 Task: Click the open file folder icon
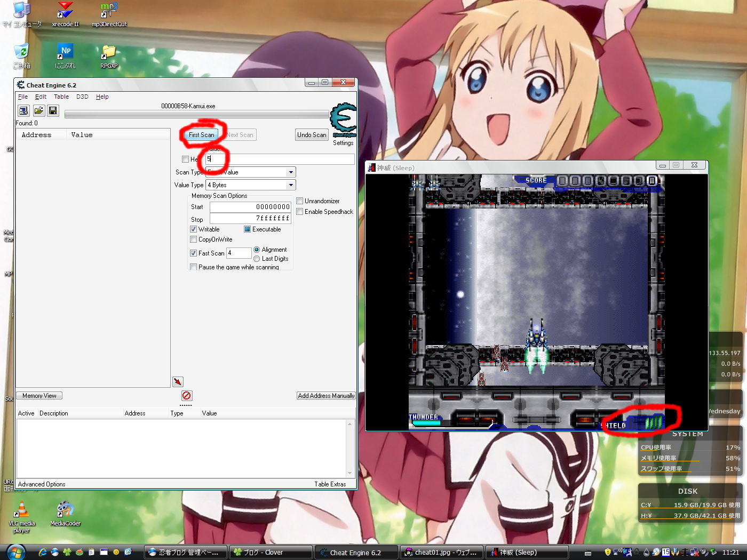[38, 110]
